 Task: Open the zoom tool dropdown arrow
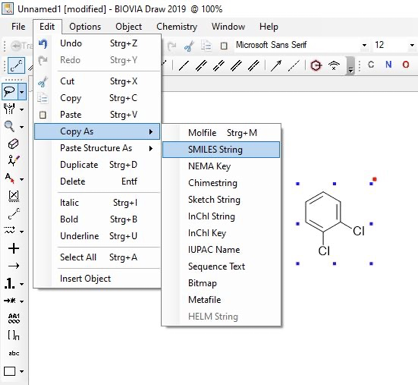click(x=22, y=127)
